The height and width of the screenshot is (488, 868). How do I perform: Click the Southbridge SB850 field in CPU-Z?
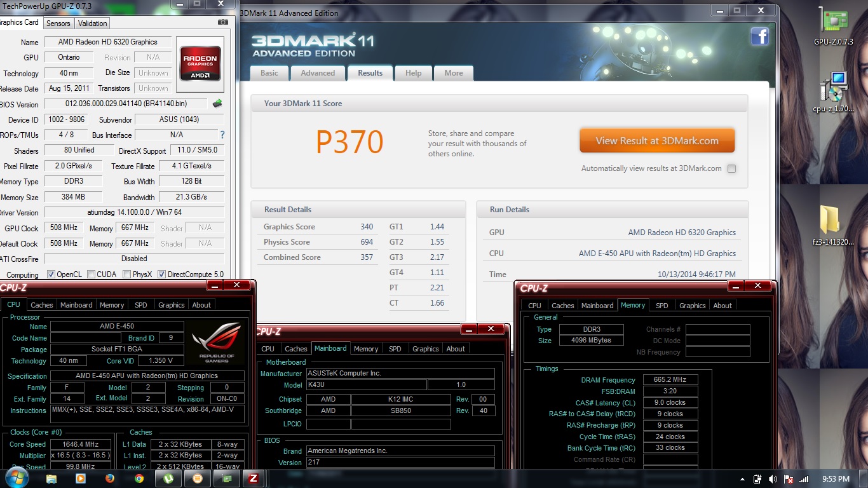tap(401, 411)
